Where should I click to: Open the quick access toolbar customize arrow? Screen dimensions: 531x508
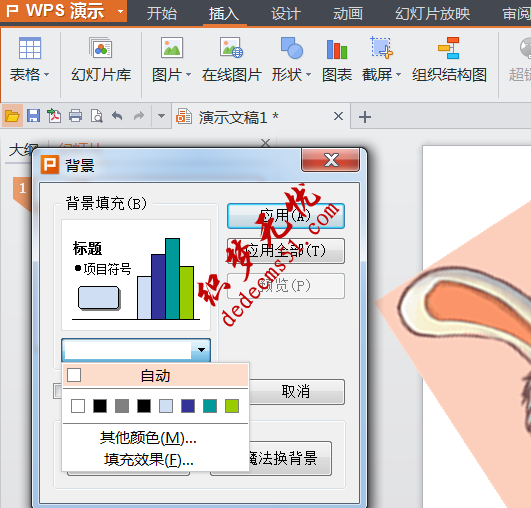coord(162,116)
